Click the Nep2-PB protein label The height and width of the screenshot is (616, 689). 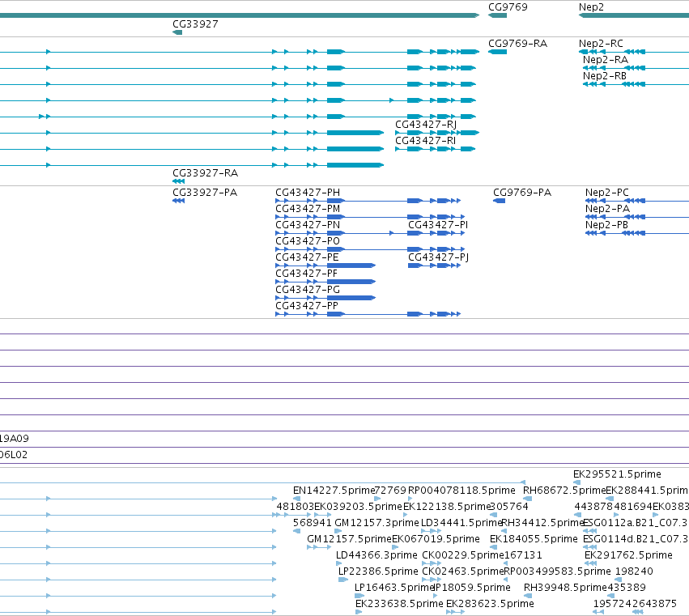point(606,225)
